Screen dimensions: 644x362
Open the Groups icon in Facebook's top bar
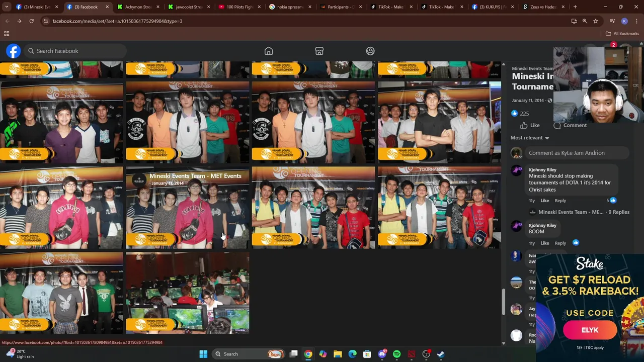(370, 51)
